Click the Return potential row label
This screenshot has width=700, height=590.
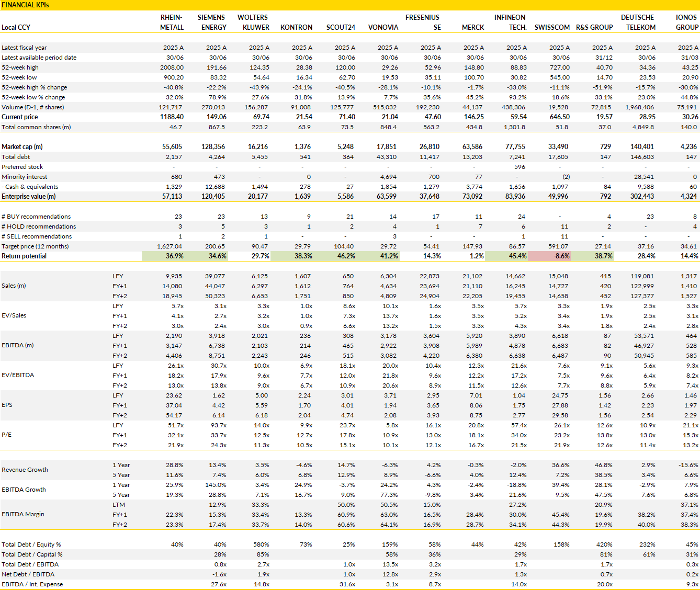pyautogui.click(x=24, y=256)
